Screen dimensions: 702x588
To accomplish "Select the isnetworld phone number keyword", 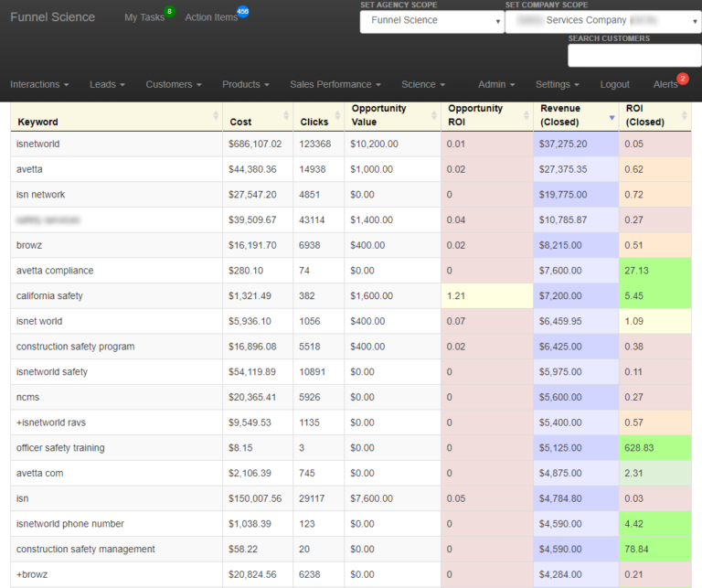I will tap(116, 523).
